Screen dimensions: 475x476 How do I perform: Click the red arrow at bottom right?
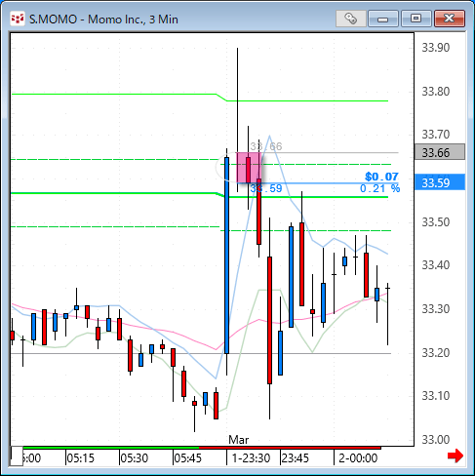coord(455,456)
